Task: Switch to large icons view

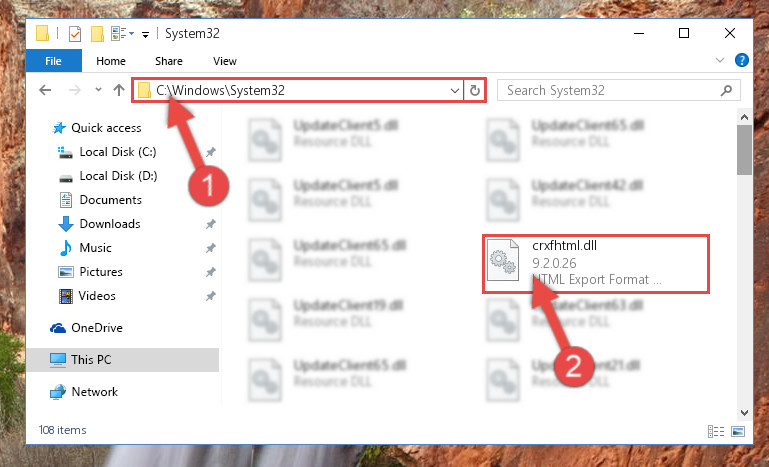Action: 738,431
